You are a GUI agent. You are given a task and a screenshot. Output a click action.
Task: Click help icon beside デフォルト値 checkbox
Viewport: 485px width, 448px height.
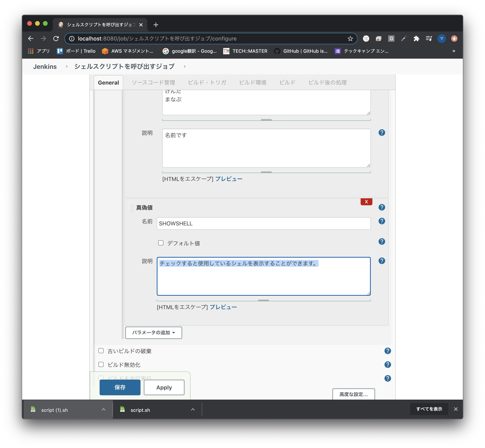click(x=381, y=242)
